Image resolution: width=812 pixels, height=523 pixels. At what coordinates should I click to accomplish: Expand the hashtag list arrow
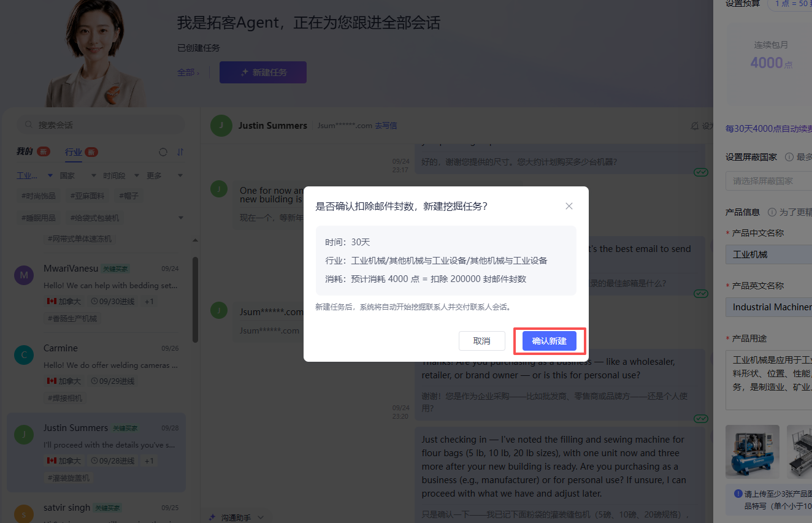[180, 218]
